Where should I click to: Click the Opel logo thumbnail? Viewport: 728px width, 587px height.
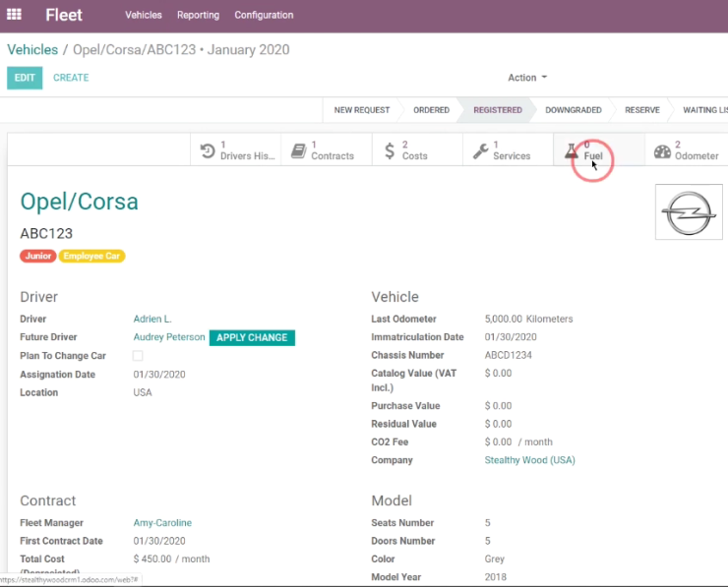click(x=689, y=212)
